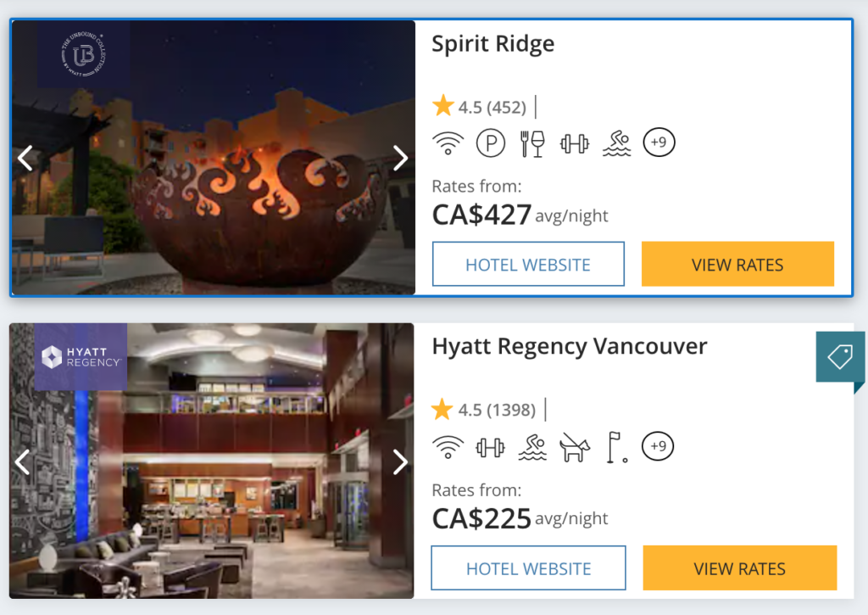Screen dimensions: 868x615
Task: Show next photo of Spirit Ridge
Action: (x=400, y=158)
